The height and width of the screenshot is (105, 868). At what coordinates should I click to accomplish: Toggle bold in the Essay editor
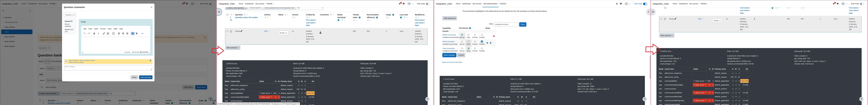pyautogui.click(x=94, y=33)
